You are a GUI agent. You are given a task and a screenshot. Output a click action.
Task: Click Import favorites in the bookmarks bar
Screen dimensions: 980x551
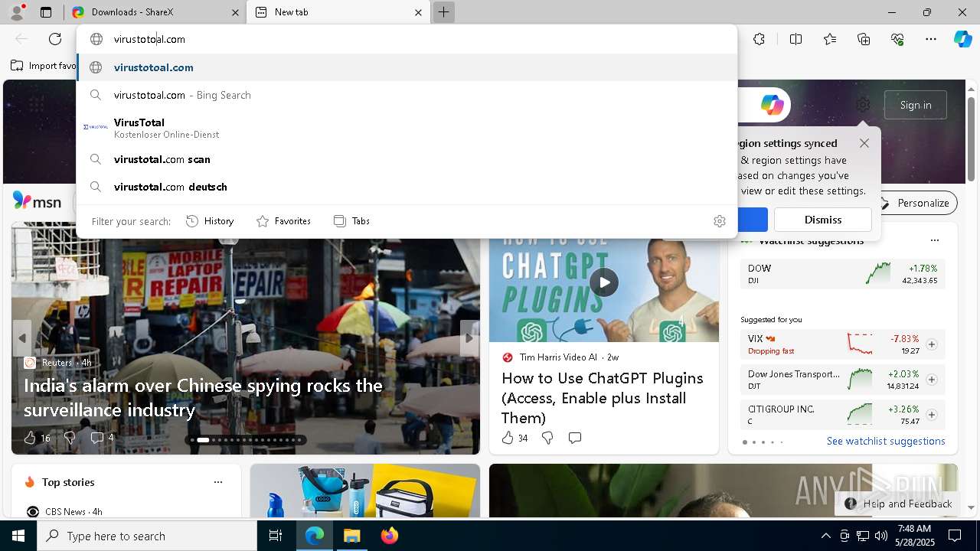(x=44, y=66)
